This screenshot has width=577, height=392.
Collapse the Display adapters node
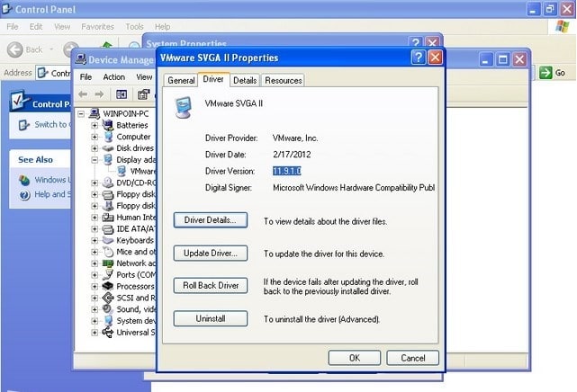coord(95,160)
